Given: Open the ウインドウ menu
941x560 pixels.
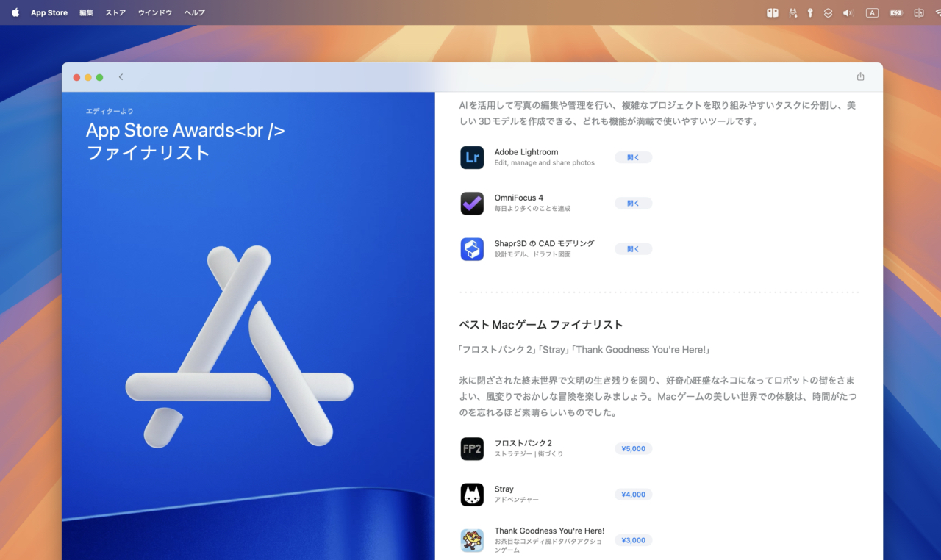Looking at the screenshot, I should click(x=155, y=12).
